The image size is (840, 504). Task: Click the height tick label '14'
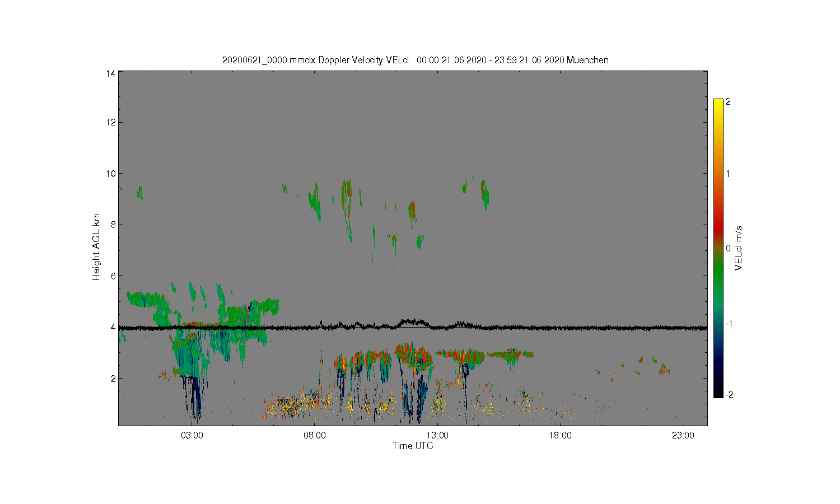pyautogui.click(x=111, y=73)
